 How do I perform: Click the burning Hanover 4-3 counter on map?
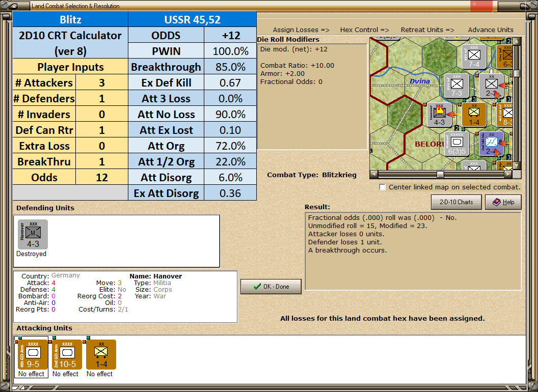440,115
